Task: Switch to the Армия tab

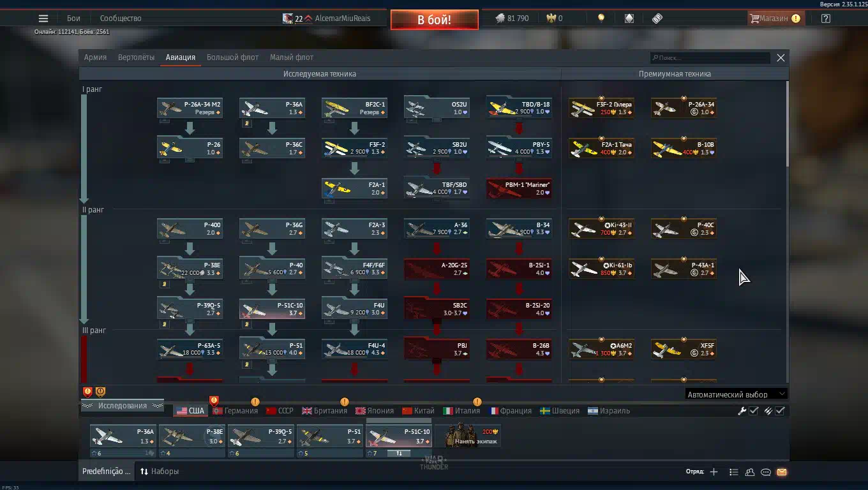Action: point(95,57)
